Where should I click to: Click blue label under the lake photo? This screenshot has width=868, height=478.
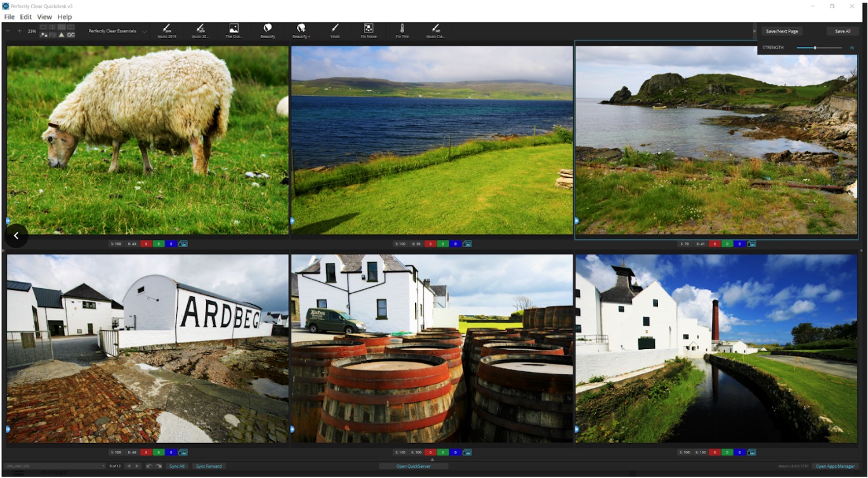click(455, 244)
